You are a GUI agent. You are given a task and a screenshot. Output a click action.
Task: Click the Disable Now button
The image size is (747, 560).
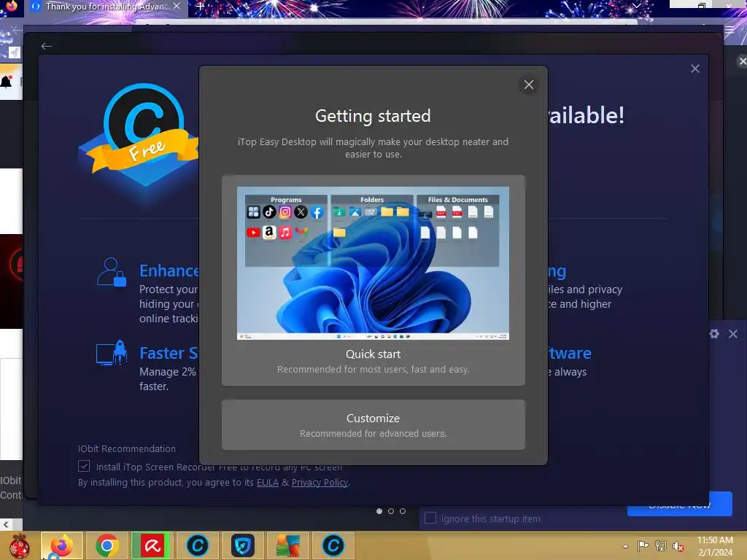(679, 506)
